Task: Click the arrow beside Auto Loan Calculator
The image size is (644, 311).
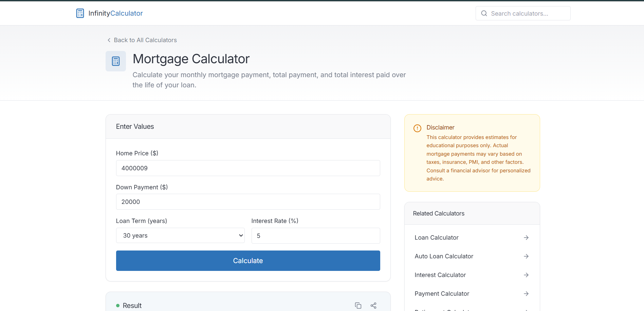Action: click(x=526, y=256)
